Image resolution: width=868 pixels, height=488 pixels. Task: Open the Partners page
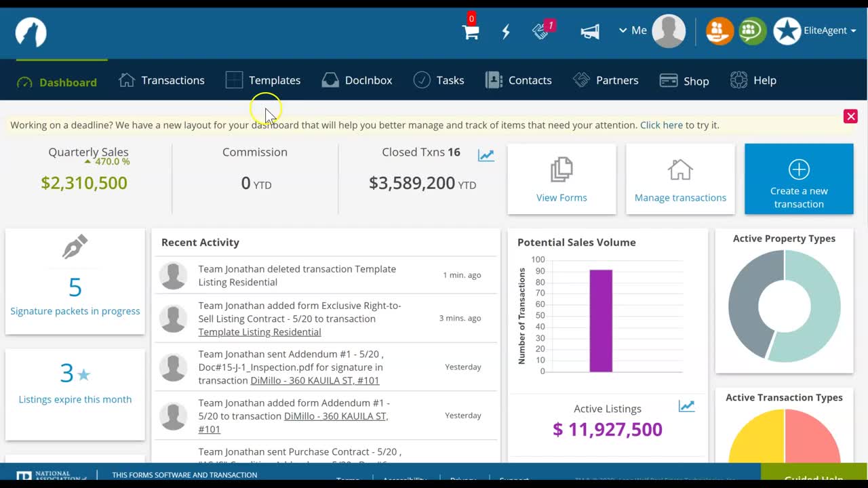606,80
